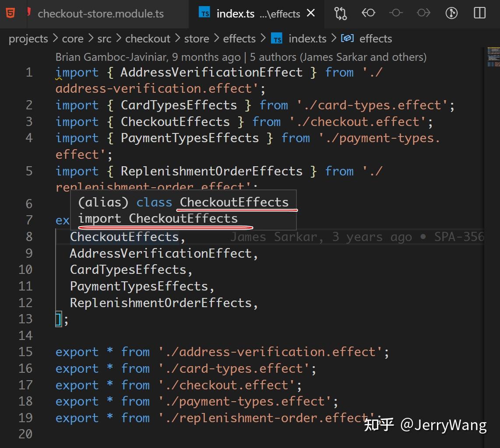The width and height of the screenshot is (500, 448).
Task: Click CheckoutEffects on line 8 of the array
Action: [x=124, y=237]
